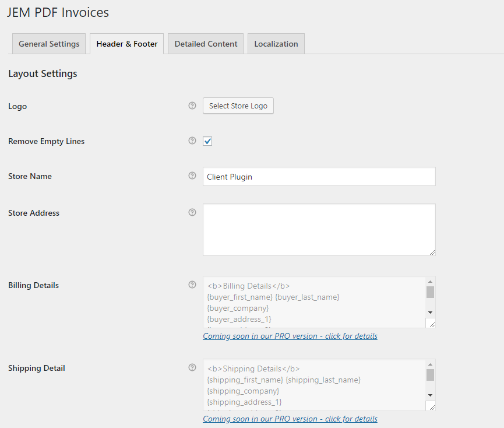Screen dimensions: 504x428
Task: Click the {buyer_company} placeholder line
Action: tap(238, 308)
